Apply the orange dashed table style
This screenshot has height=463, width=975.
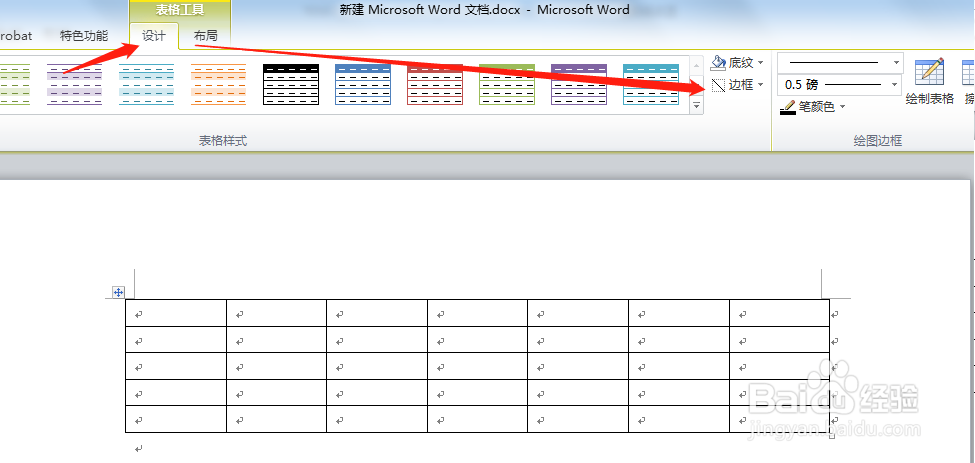(x=219, y=84)
